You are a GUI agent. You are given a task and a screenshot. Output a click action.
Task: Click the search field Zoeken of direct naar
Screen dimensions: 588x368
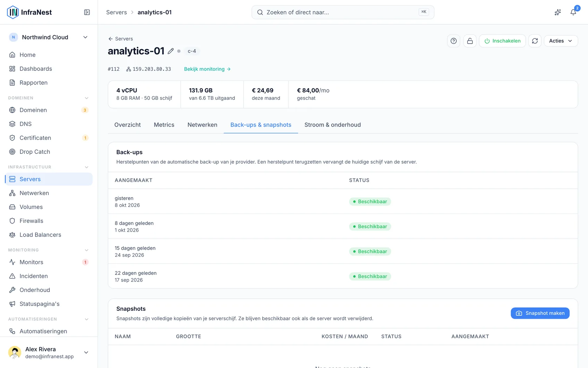343,12
